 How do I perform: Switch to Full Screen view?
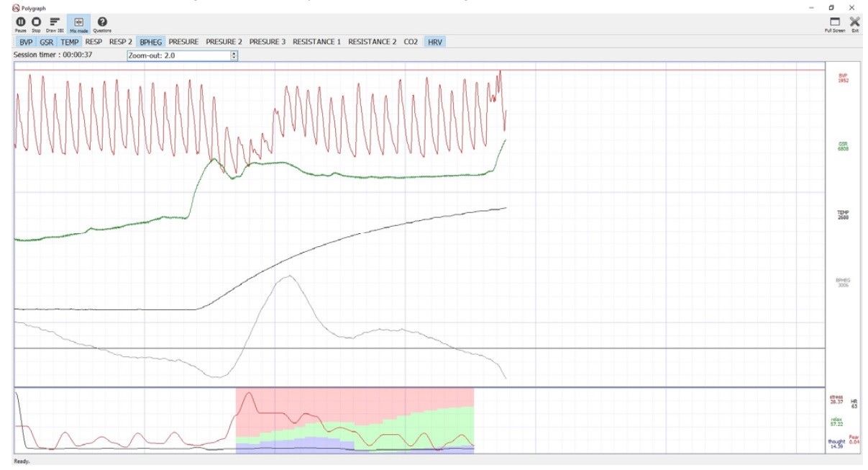[x=835, y=24]
